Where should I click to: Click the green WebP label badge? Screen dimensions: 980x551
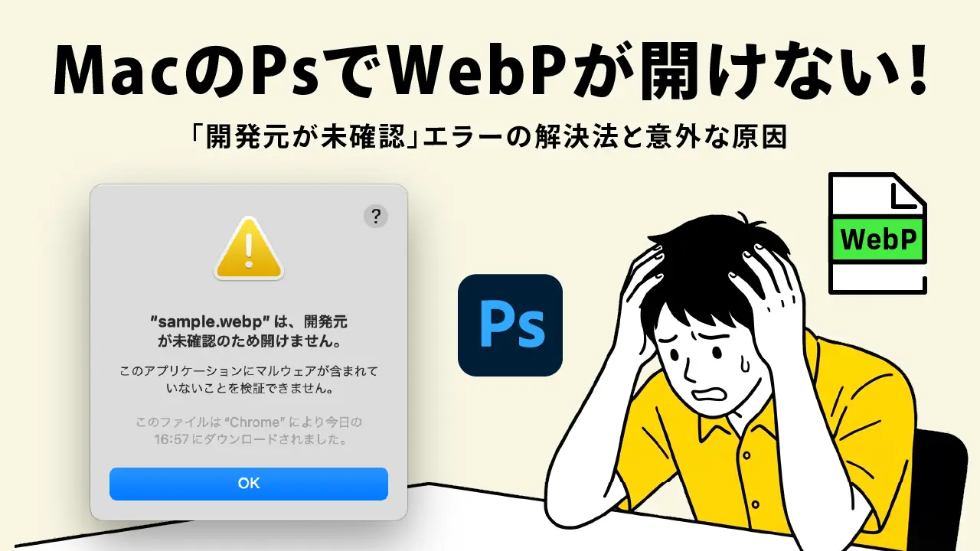[878, 240]
